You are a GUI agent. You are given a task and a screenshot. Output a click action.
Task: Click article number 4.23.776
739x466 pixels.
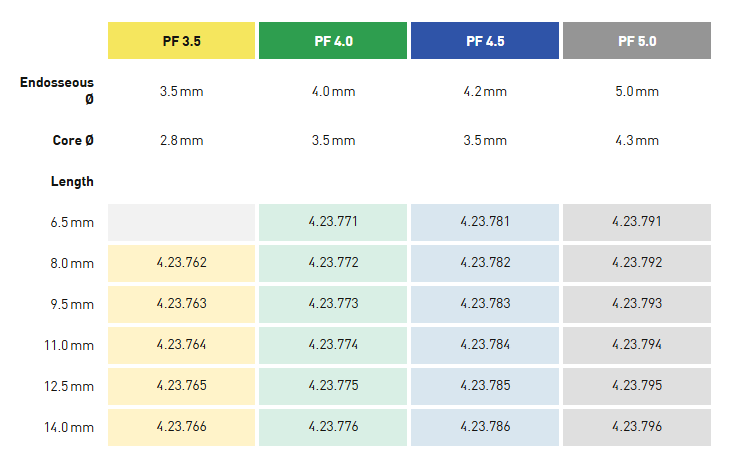point(333,427)
